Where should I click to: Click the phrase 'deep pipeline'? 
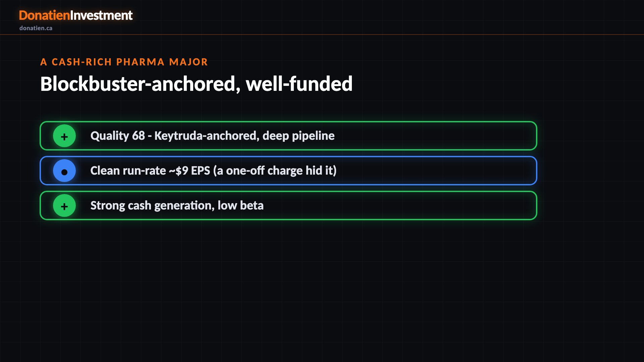299,136
